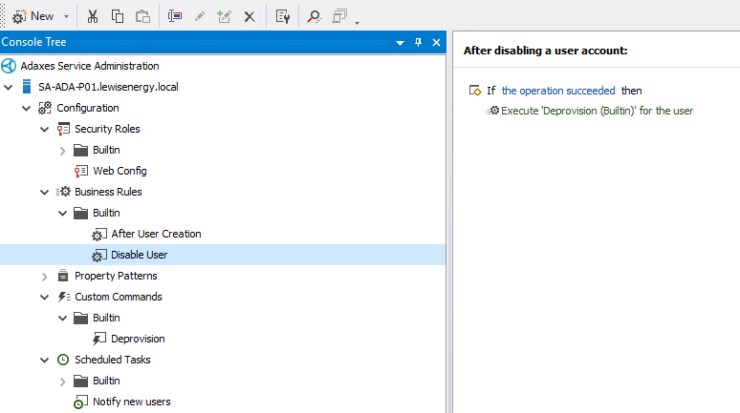The image size is (740, 413).
Task: Collapse the Security Roles node
Action: point(44,129)
